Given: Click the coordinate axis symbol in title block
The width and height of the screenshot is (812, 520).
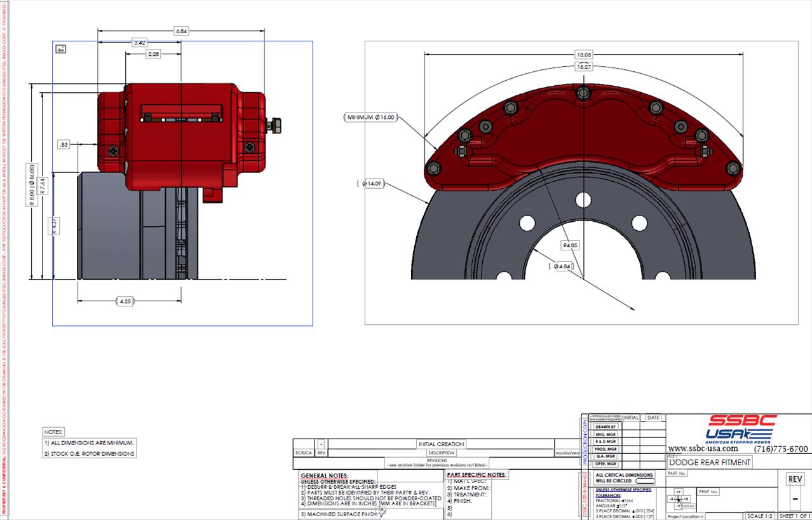Looking at the screenshot, I should [679, 499].
